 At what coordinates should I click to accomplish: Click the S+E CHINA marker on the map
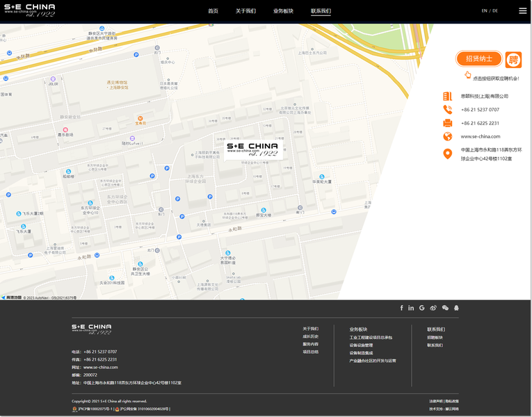(252, 149)
